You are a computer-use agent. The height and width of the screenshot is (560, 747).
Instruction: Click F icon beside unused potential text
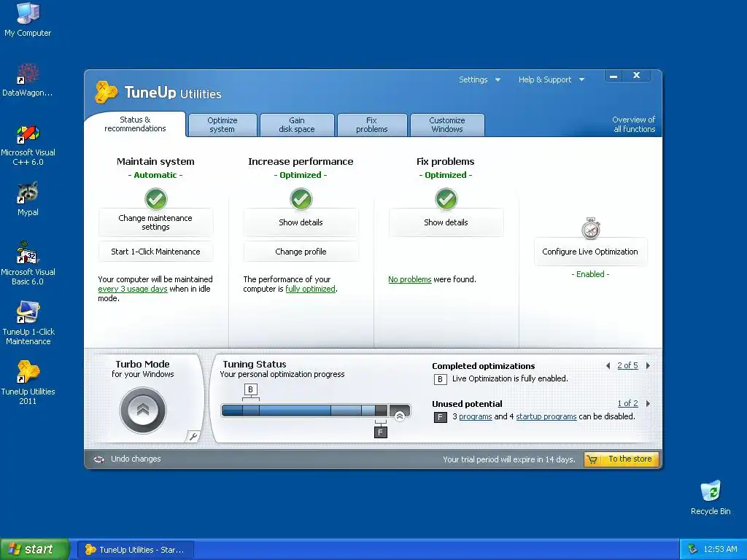[440, 417]
